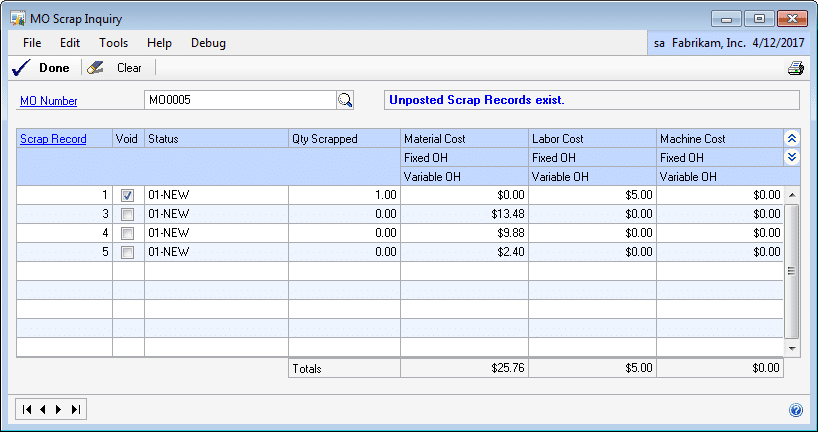This screenshot has width=818, height=432.
Task: Open the Tools menu
Action: [x=113, y=43]
